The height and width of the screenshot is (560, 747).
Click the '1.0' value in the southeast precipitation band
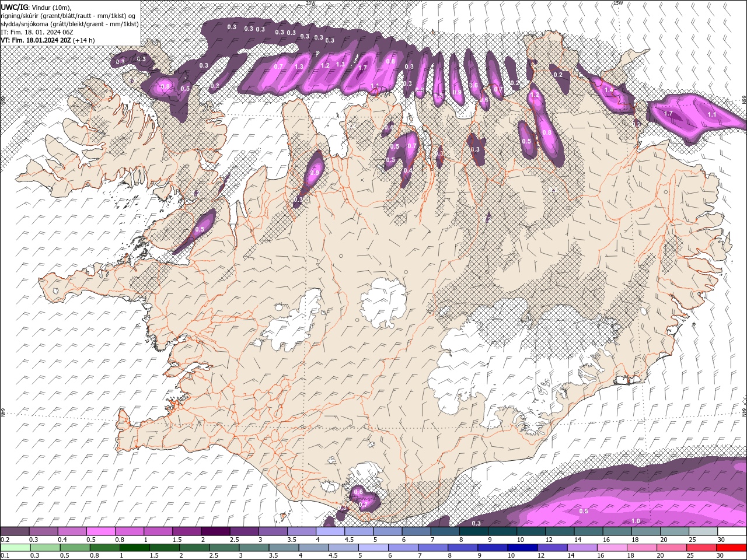(636, 521)
